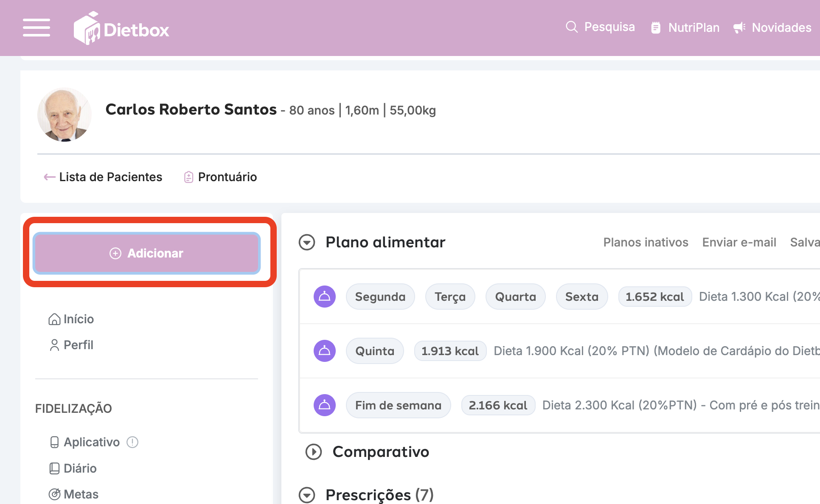This screenshot has width=820, height=504.
Task: Click meal icon of Quinta plan
Action: (x=325, y=351)
